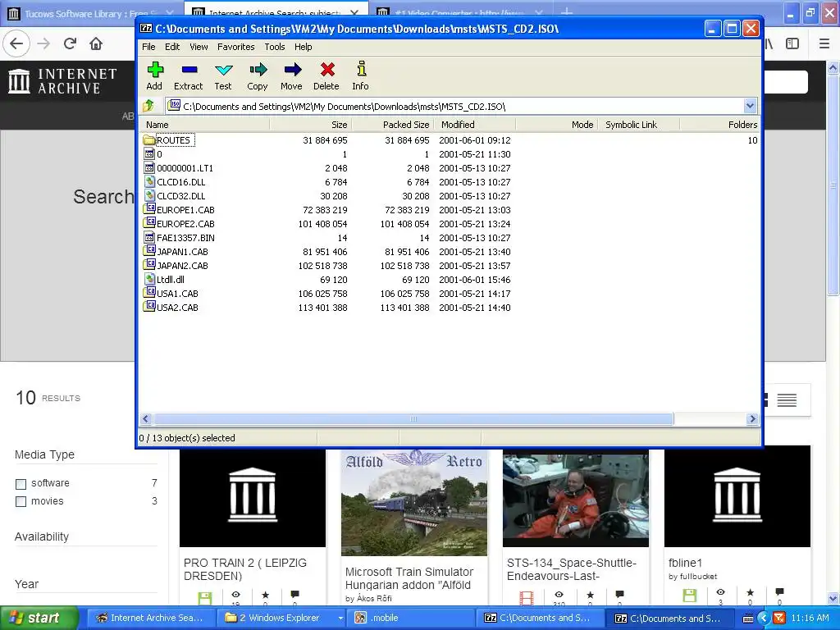Image resolution: width=840 pixels, height=630 pixels.
Task: Check the movies media type checkbox
Action: point(21,501)
